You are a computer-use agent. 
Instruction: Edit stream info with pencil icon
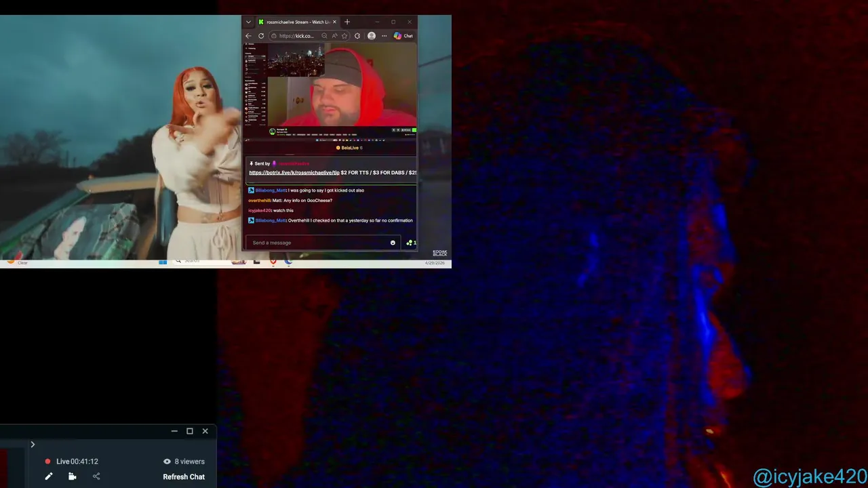(x=49, y=476)
